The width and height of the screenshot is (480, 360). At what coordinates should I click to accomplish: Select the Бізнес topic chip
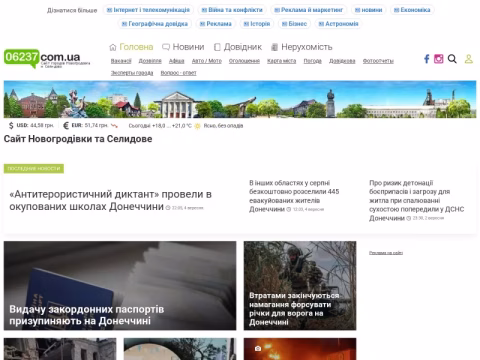point(294,24)
